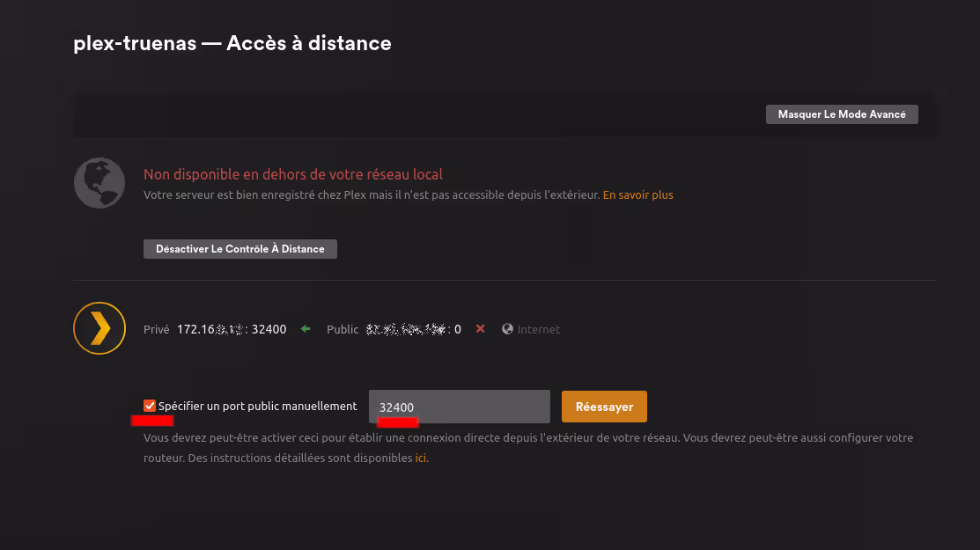Screen dimensions: 980x550
Task: Click the server registration description text
Action: (x=371, y=194)
